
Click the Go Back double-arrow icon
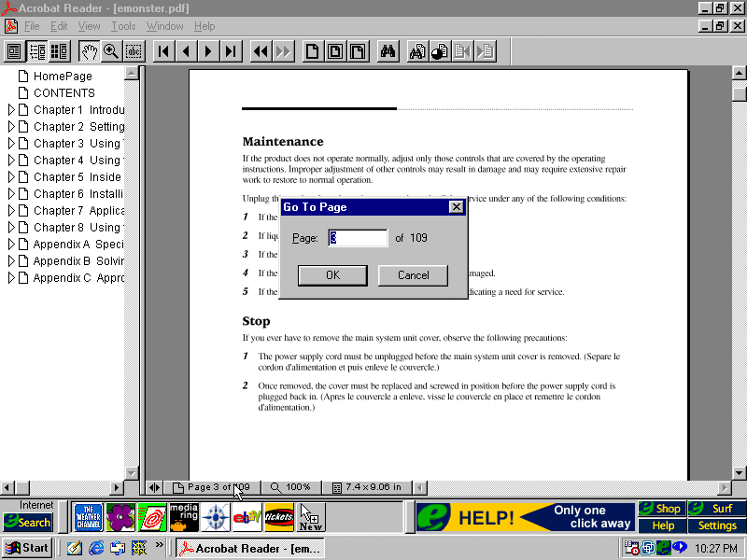coord(261,51)
